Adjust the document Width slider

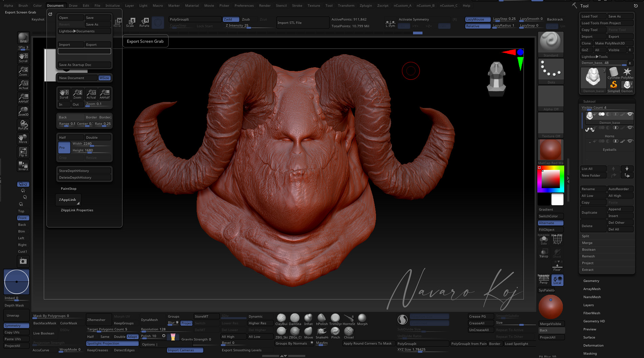click(91, 144)
